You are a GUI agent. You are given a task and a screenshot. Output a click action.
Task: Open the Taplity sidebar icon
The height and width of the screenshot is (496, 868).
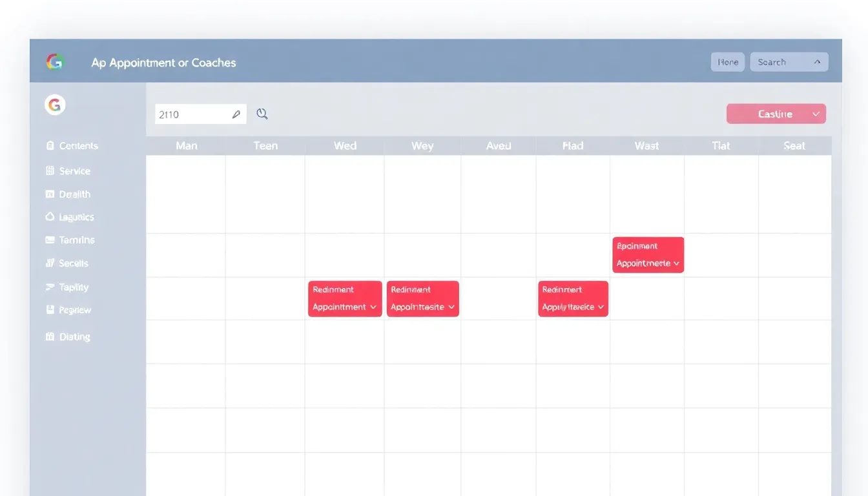click(50, 287)
